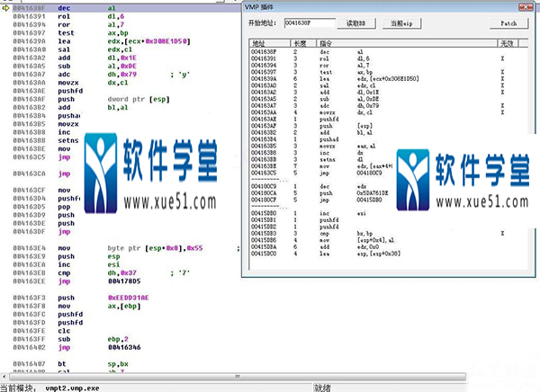Select disassembly line 00416394 ror al,7
This screenshot has height=392, width=540.
(126, 24)
